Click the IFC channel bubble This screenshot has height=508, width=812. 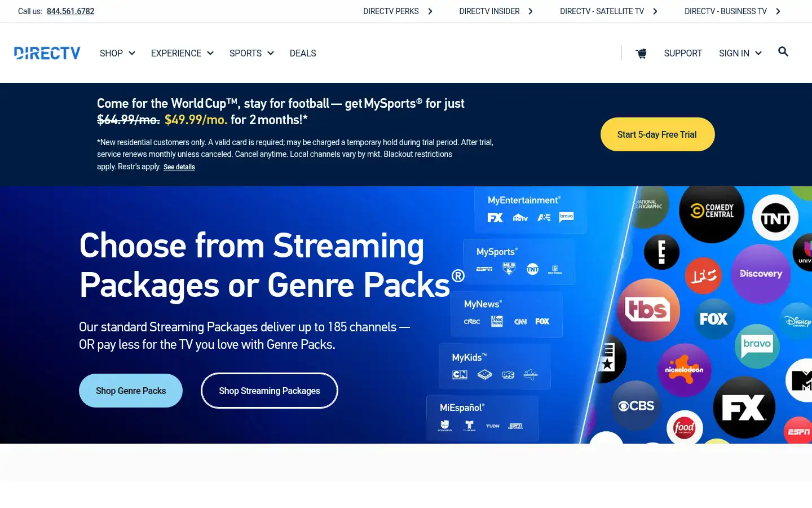[x=703, y=275]
